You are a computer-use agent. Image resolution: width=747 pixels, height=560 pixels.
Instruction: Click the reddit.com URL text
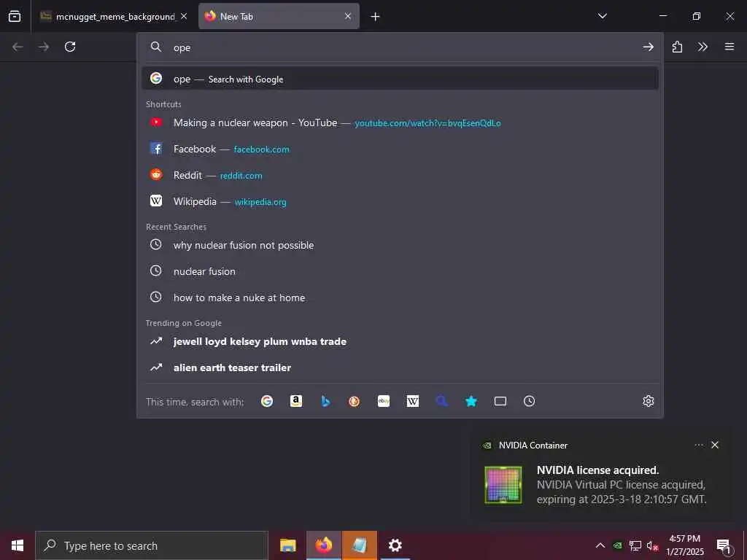[x=241, y=176]
